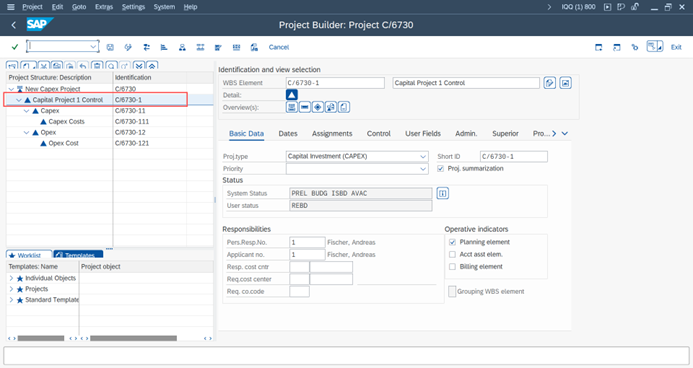Click Expand All icon in tree toolbar
The height and width of the screenshot is (368, 693).
click(139, 66)
